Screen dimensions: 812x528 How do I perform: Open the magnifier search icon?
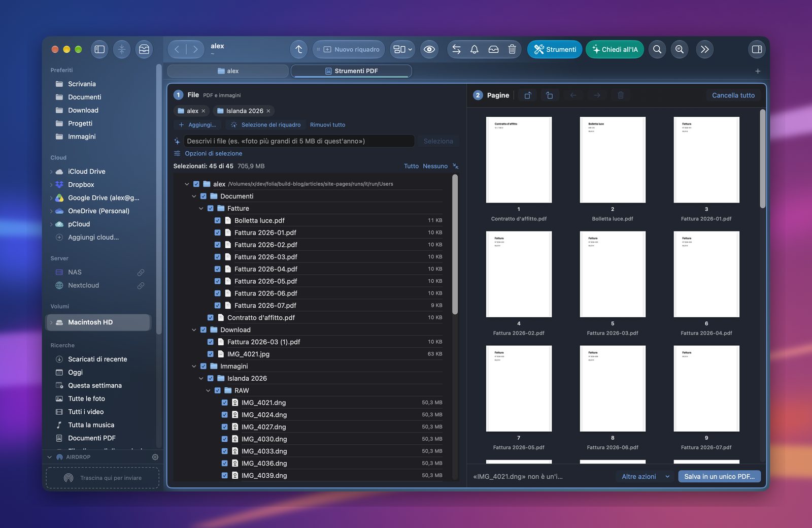click(x=657, y=49)
